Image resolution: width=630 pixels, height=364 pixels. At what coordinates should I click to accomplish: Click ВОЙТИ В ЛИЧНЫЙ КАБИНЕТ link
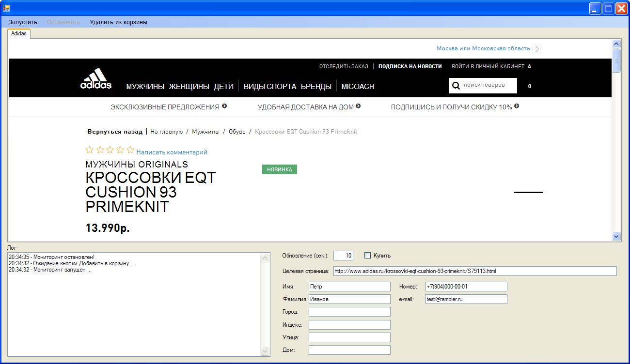click(x=488, y=66)
